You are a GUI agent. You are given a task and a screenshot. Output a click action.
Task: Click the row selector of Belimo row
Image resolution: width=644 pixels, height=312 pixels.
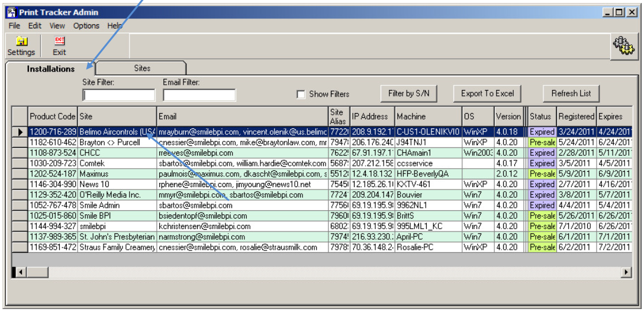coord(20,132)
